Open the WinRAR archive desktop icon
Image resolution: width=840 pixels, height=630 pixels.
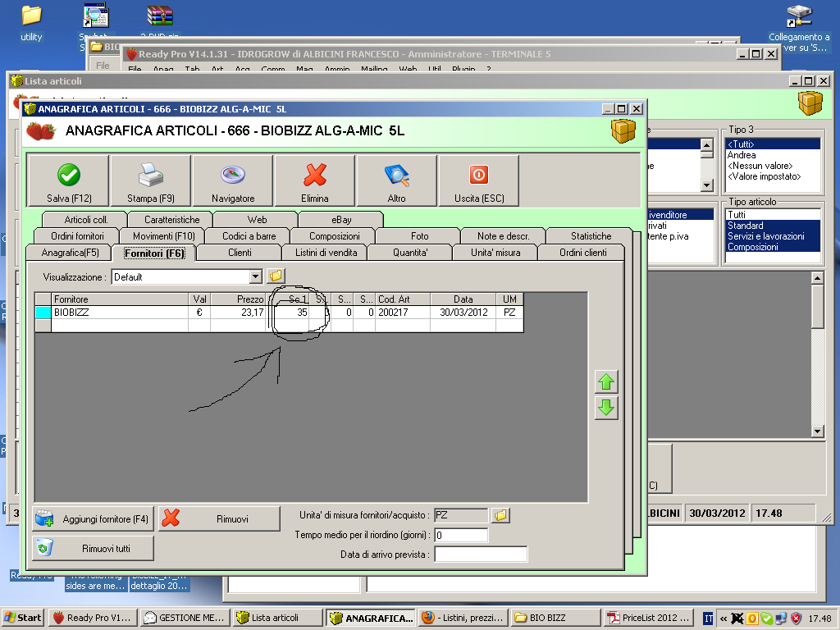(x=160, y=16)
